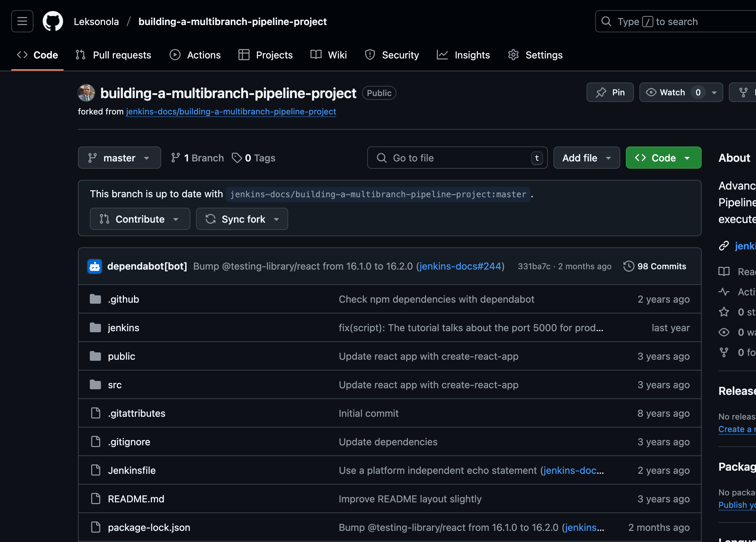Open the Insights tab

pyautogui.click(x=463, y=55)
